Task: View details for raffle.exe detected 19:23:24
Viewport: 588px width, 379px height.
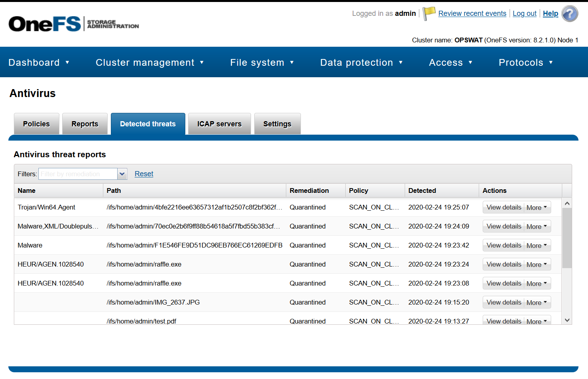Action: coord(504,264)
